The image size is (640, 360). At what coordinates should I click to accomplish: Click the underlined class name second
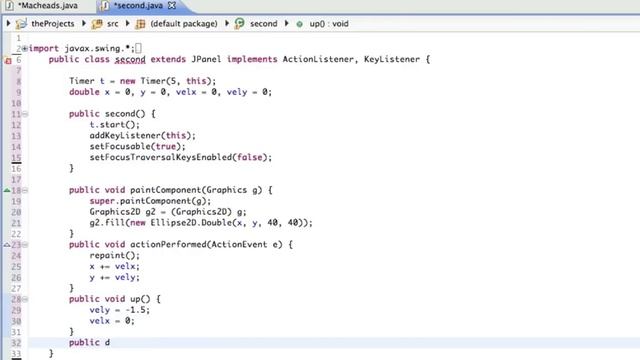pyautogui.click(x=130, y=60)
